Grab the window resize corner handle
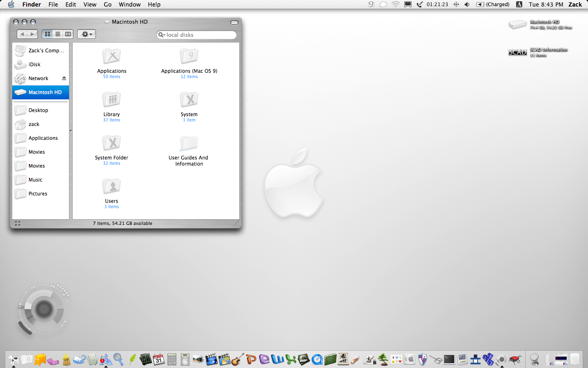 click(236, 224)
